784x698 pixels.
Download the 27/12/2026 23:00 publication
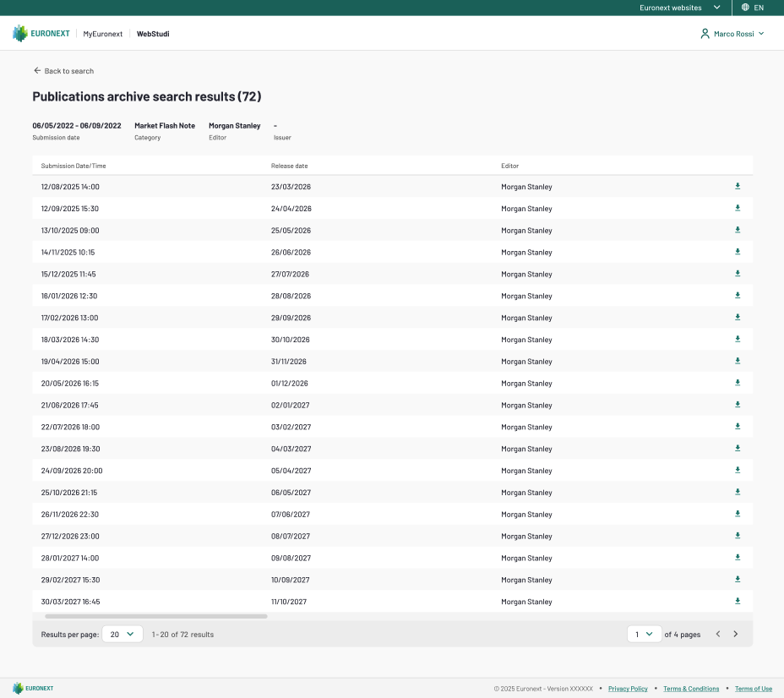(x=738, y=536)
